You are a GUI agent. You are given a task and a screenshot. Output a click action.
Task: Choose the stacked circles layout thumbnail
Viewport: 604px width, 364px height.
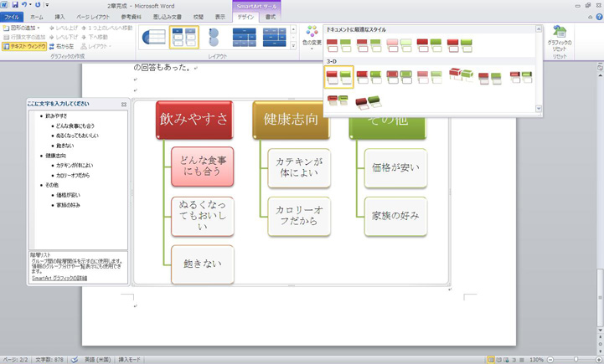pos(214,38)
